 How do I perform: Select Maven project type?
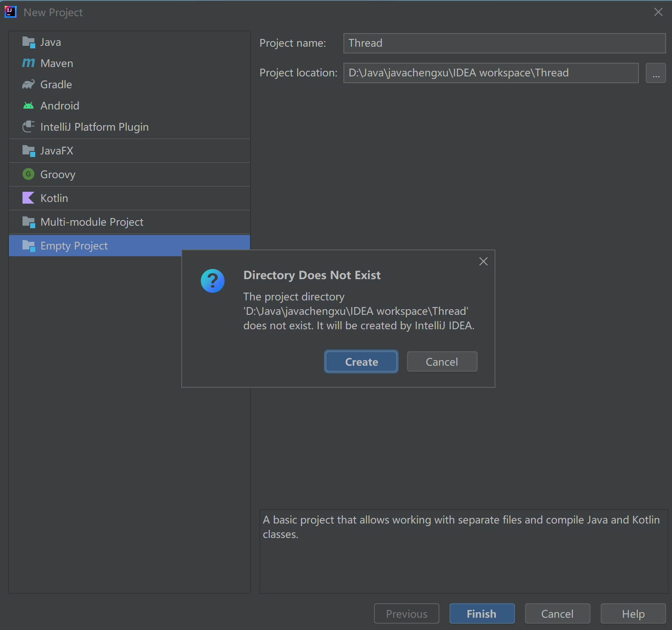[129, 63]
